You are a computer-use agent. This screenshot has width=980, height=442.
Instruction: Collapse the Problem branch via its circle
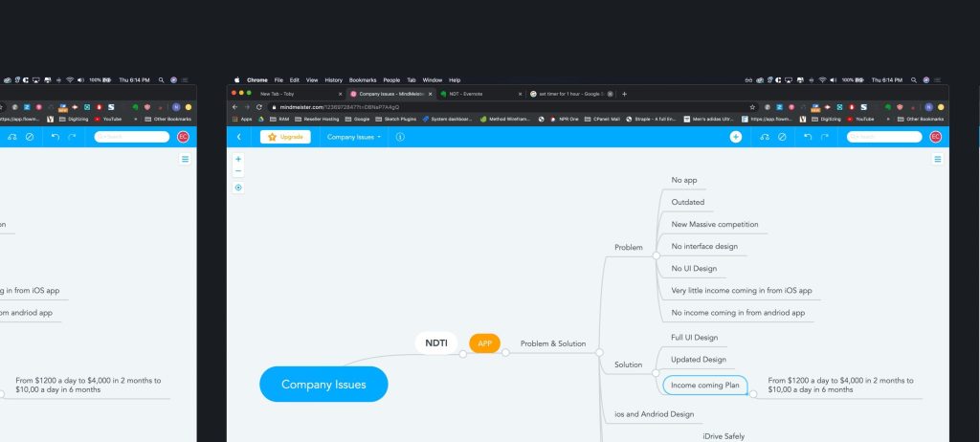tap(656, 255)
